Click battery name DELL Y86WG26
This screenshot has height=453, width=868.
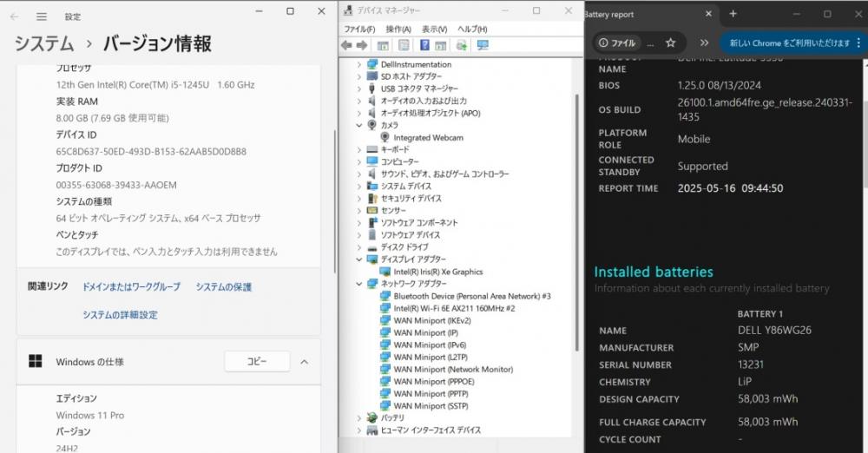click(774, 330)
